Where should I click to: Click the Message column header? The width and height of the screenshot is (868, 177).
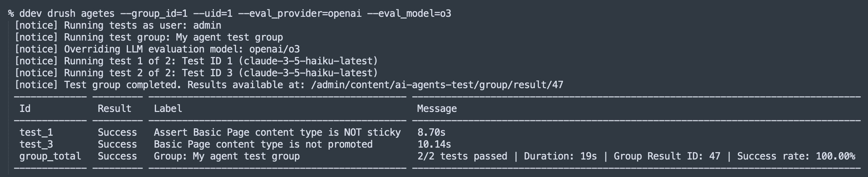[437, 109]
